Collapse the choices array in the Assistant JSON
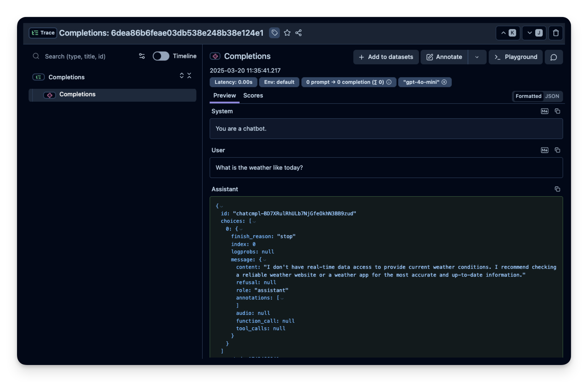 coord(254,221)
